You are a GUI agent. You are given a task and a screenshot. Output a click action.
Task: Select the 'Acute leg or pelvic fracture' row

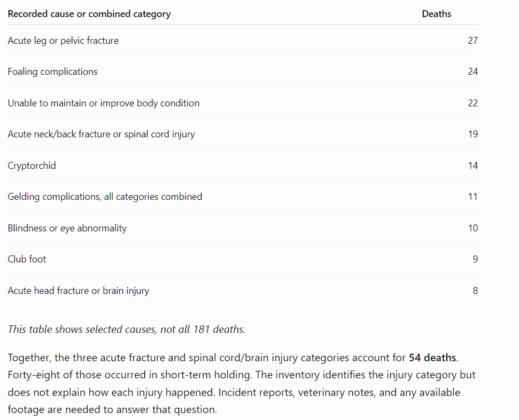point(243,41)
